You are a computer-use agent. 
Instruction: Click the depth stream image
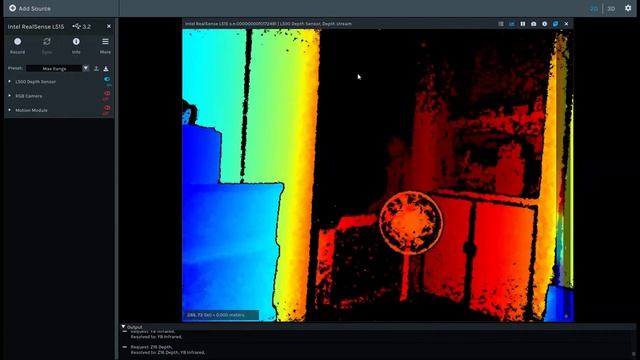[378, 175]
